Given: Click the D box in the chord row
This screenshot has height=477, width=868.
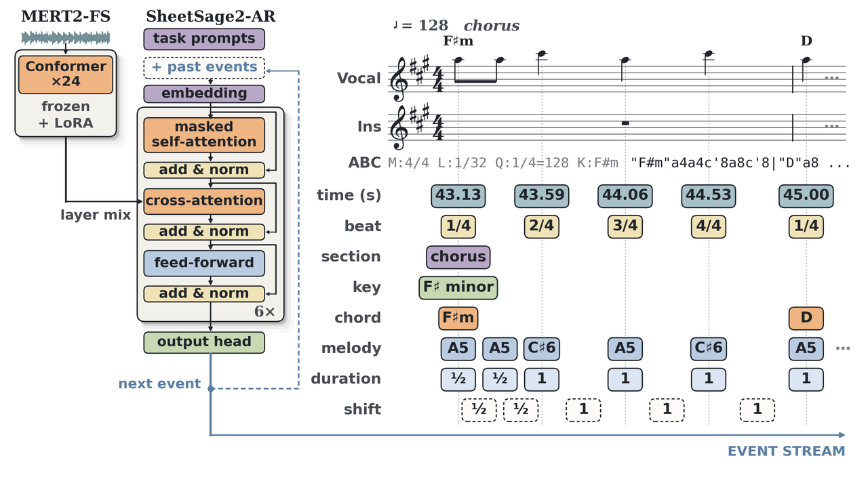Looking at the screenshot, I should click(x=806, y=318).
